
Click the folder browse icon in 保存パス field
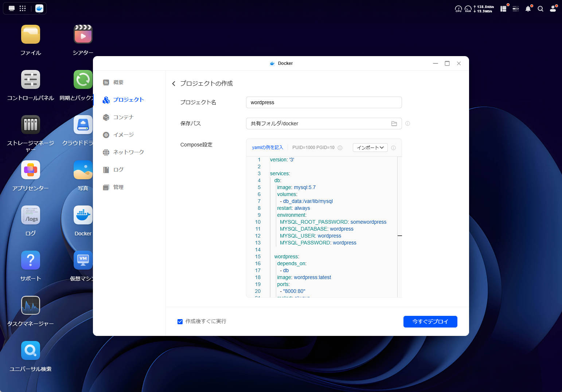[394, 124]
